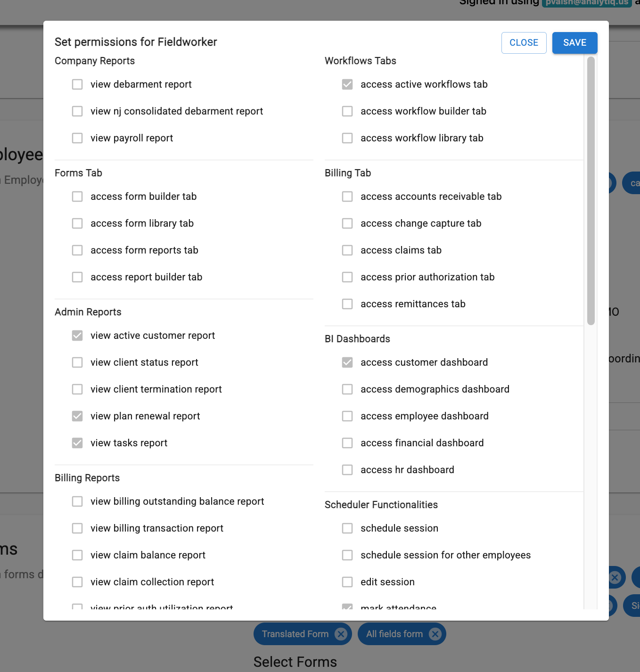Enable edit session permission
This screenshot has height=672, width=640.
pos(347,582)
